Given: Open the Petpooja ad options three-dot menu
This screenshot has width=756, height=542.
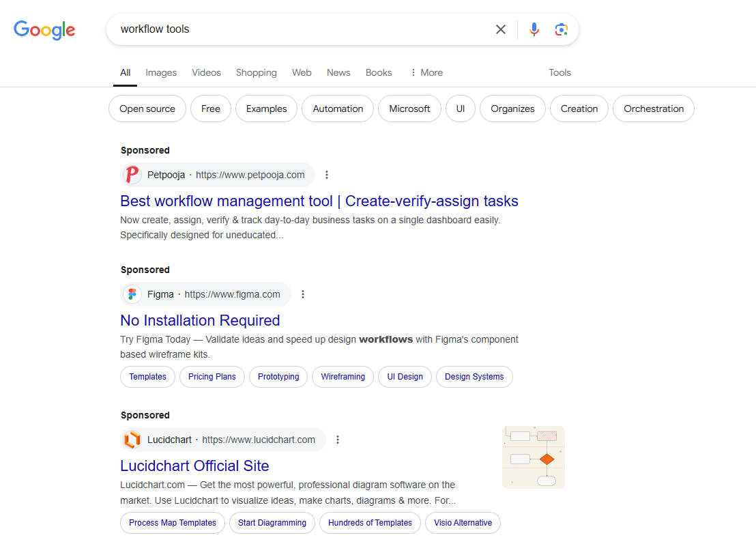Looking at the screenshot, I should [x=326, y=175].
